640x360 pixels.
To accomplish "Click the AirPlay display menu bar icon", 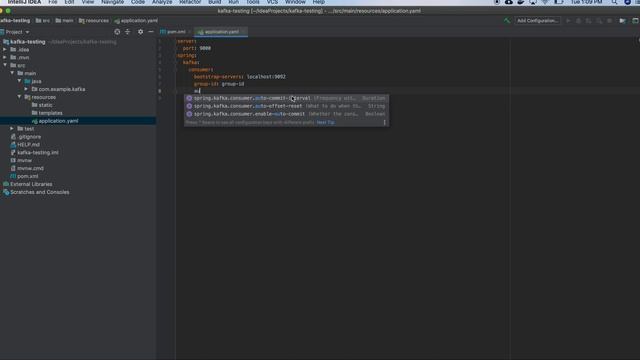I will [533, 2].
